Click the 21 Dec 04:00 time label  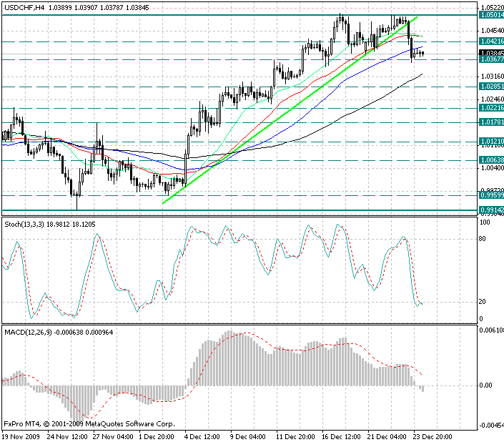point(387,437)
